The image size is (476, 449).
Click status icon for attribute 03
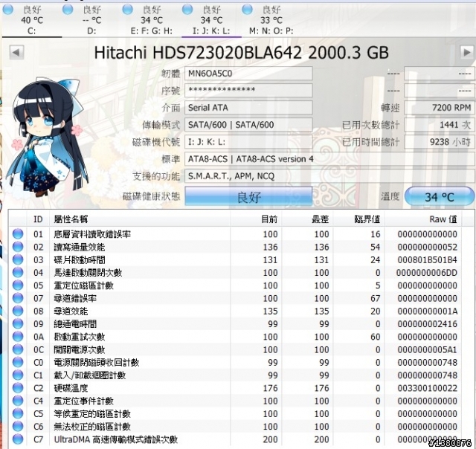tap(18, 259)
